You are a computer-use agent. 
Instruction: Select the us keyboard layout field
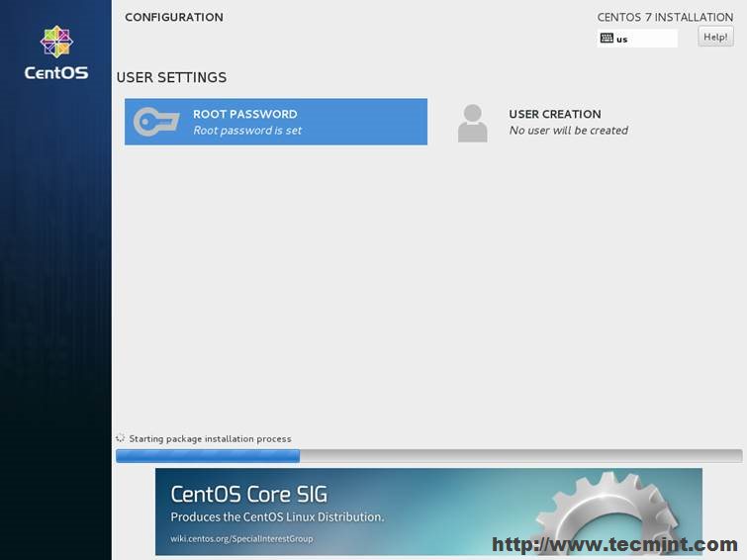point(637,39)
